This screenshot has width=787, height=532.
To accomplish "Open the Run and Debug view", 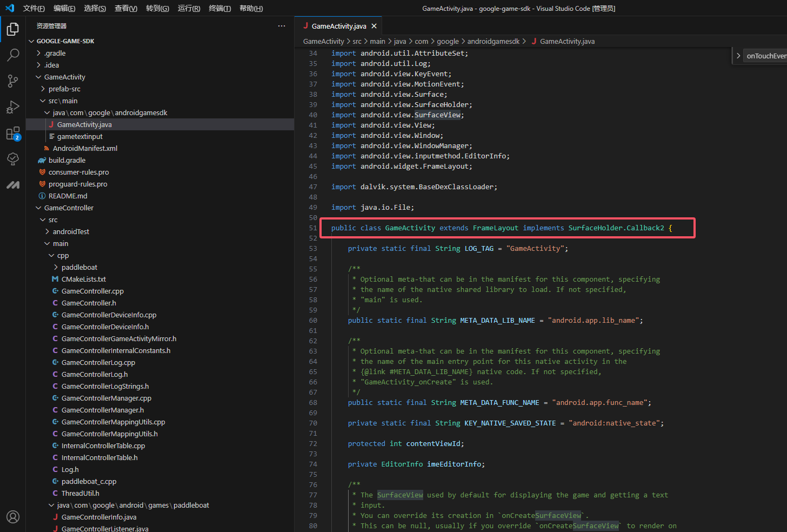I will pos(13,107).
